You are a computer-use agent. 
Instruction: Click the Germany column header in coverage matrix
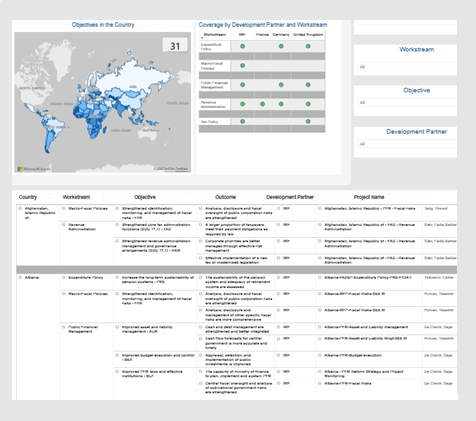[281, 35]
